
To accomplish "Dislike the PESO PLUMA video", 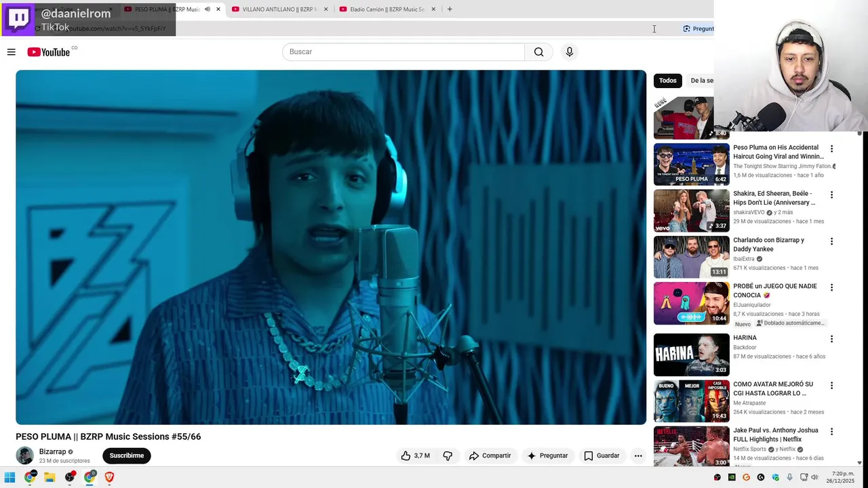I will pyautogui.click(x=448, y=455).
